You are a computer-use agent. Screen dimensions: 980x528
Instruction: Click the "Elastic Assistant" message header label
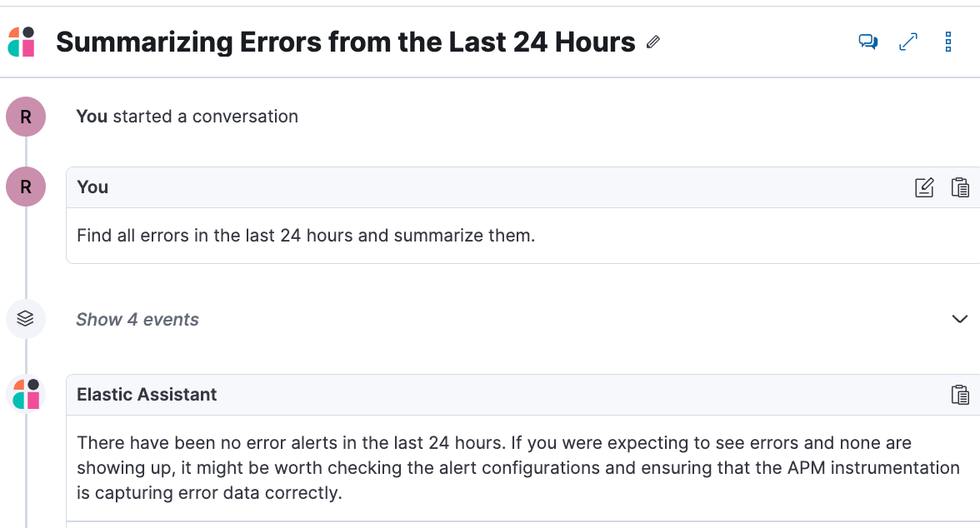click(x=147, y=395)
